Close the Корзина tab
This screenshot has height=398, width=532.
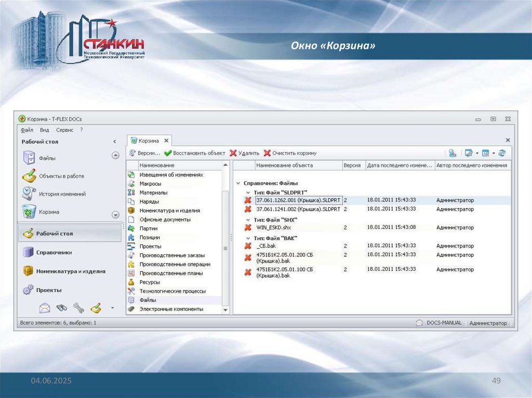point(166,141)
